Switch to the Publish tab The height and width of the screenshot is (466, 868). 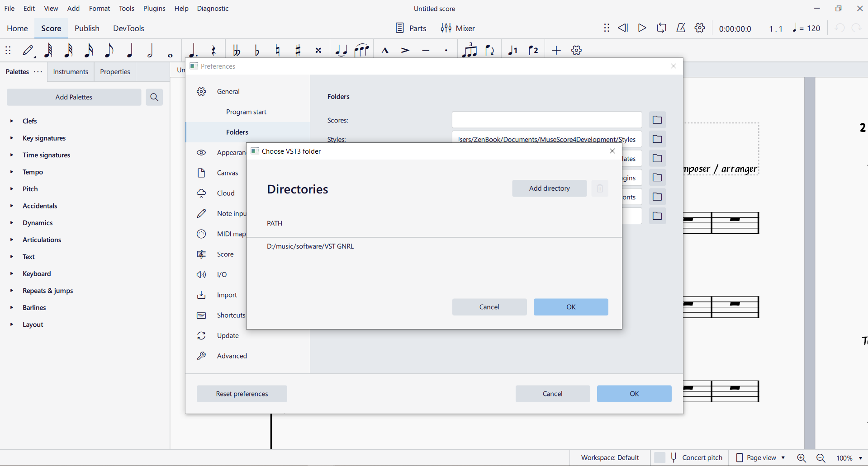tap(87, 28)
